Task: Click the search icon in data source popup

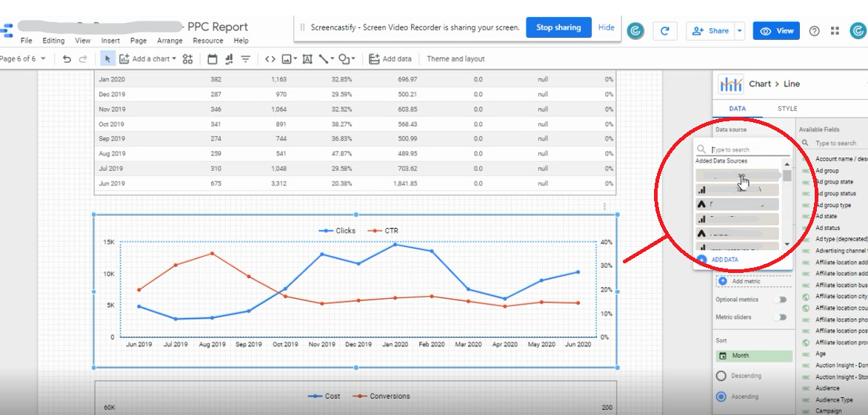Action: tap(701, 149)
